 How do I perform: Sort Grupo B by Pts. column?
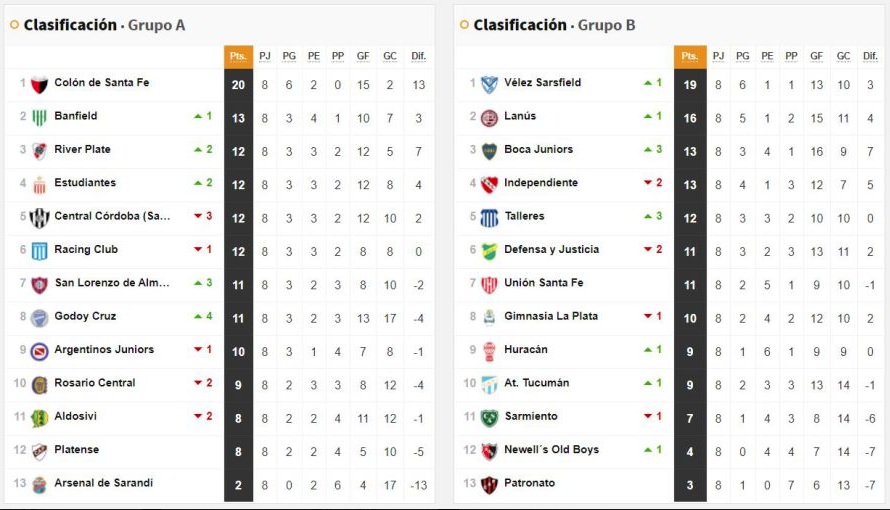point(689,57)
